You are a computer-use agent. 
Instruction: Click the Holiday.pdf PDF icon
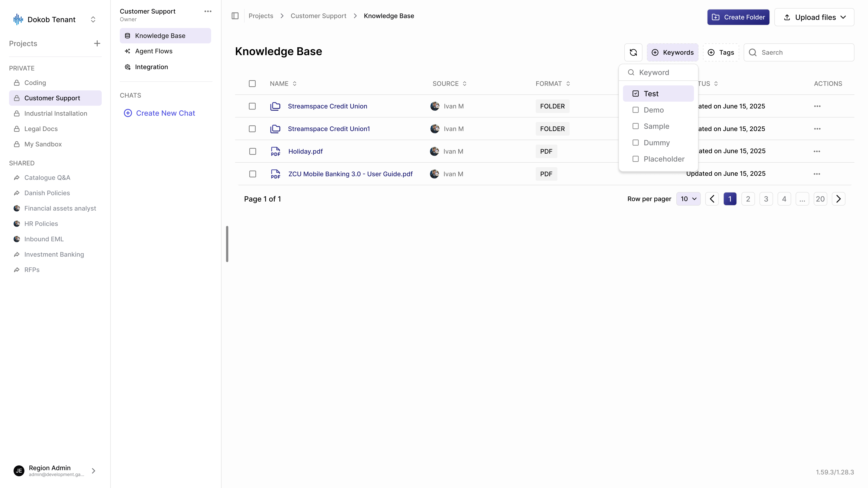275,151
